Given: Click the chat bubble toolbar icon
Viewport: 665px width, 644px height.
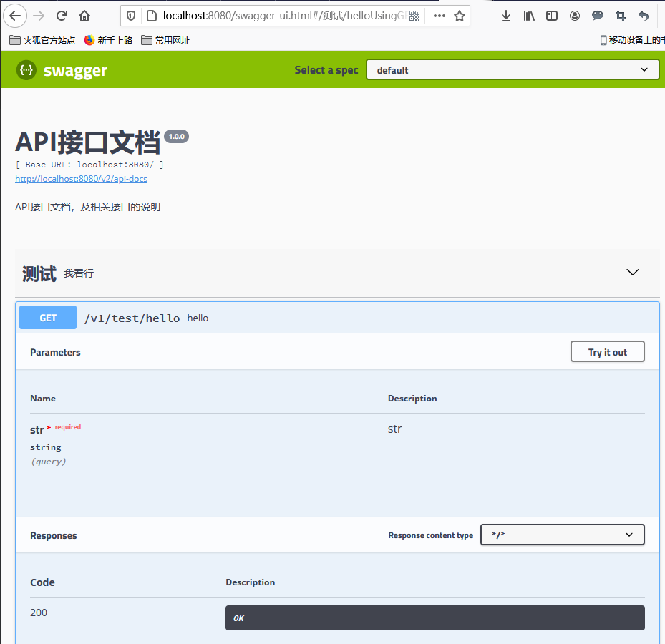Looking at the screenshot, I should click(x=598, y=16).
